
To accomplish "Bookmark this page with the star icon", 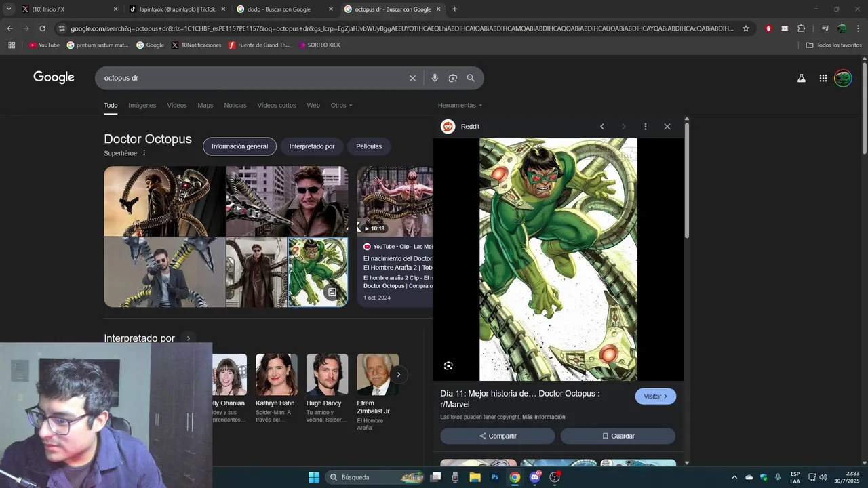I will coord(746,28).
